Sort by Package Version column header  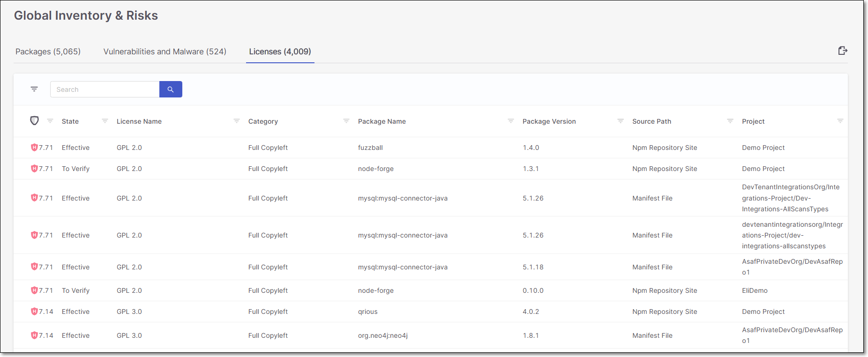(x=549, y=121)
